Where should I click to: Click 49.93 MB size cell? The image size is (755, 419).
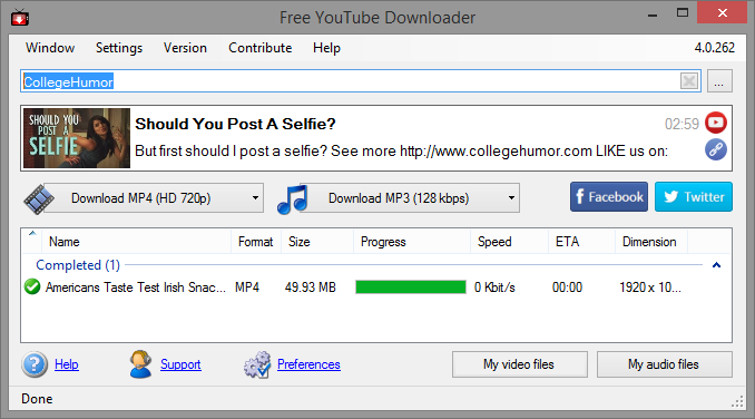pos(310,288)
